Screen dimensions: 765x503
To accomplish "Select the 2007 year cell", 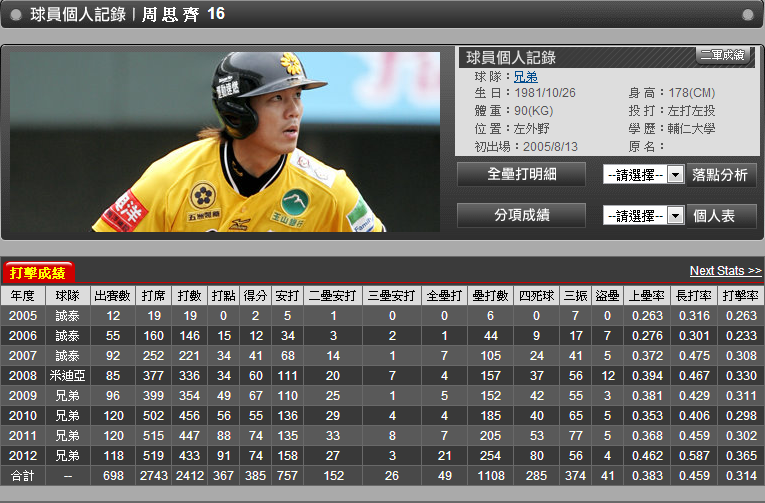I will 23,356.
